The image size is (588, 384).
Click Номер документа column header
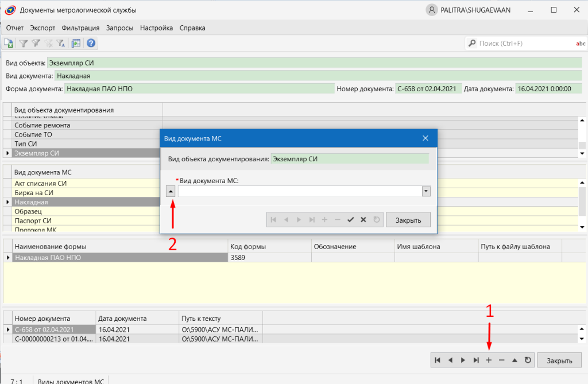point(54,319)
